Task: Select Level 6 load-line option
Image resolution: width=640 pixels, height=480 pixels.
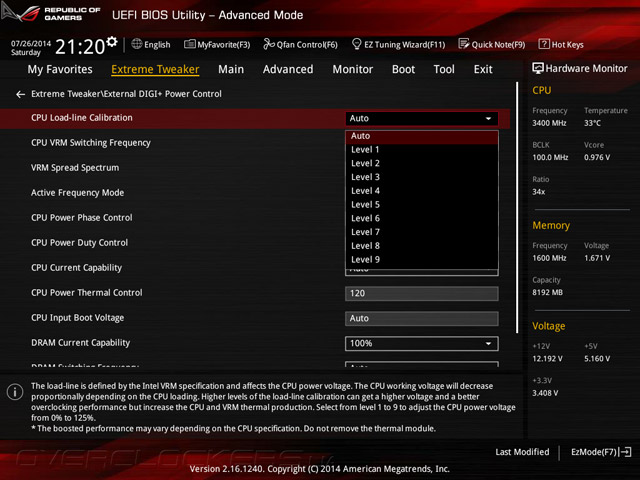Action: click(x=422, y=218)
